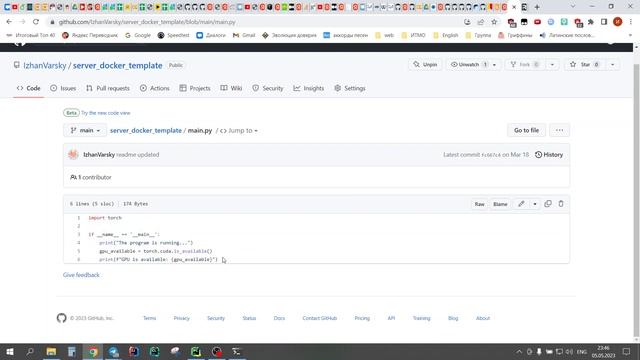This screenshot has width=640, height=360.
Task: View file History
Action: [549, 155]
